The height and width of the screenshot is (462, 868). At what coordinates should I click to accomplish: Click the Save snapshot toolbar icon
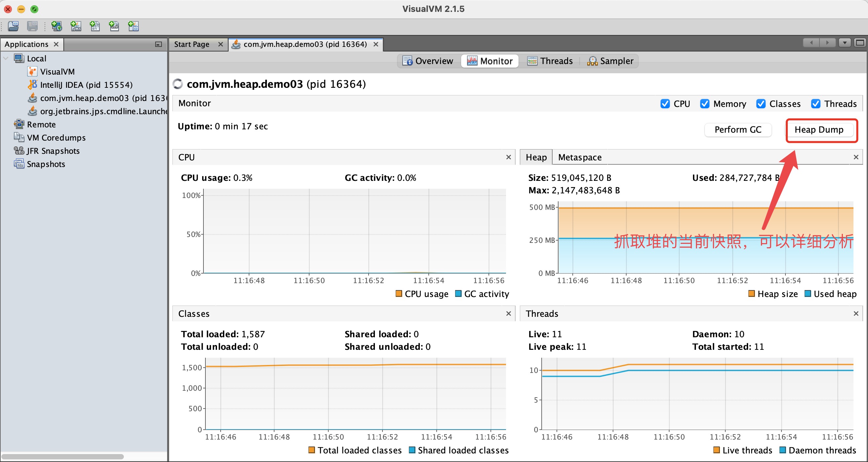point(32,26)
